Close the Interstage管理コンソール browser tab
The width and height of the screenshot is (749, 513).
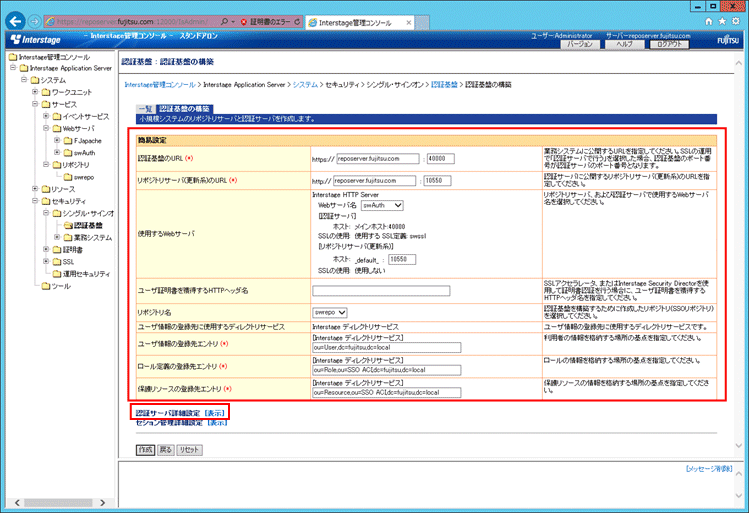click(x=408, y=22)
